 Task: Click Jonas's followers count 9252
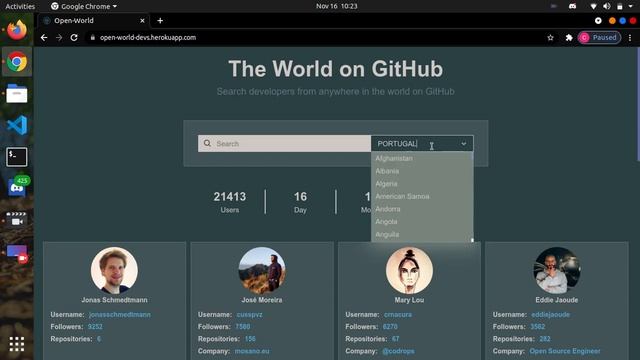[x=95, y=327]
